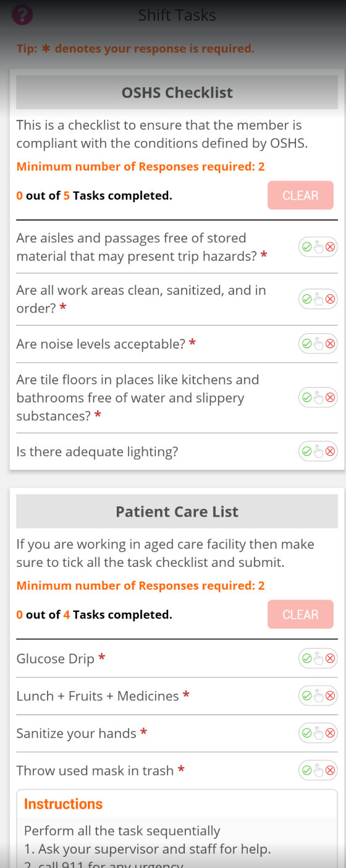Toggle the Glucose Drip response control

pyautogui.click(x=318, y=658)
